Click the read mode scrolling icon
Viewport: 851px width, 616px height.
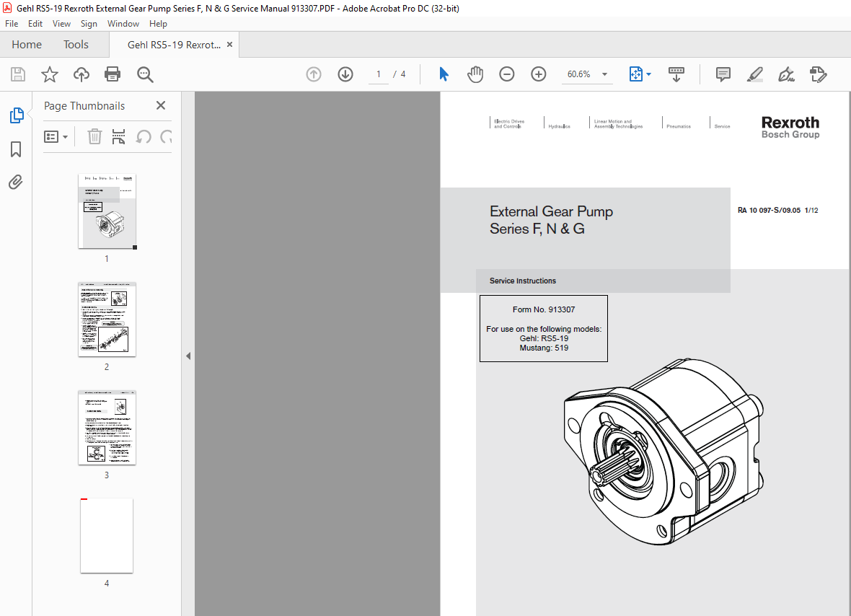pyautogui.click(x=676, y=74)
